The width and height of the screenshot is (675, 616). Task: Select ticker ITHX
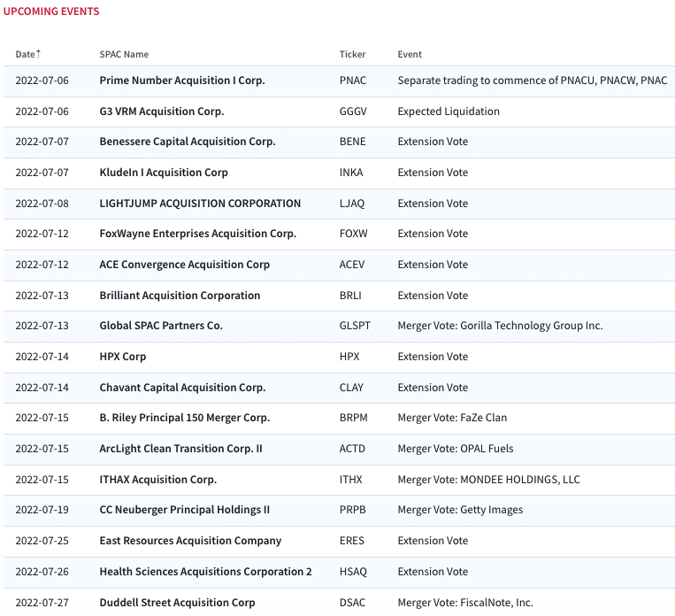tap(351, 480)
